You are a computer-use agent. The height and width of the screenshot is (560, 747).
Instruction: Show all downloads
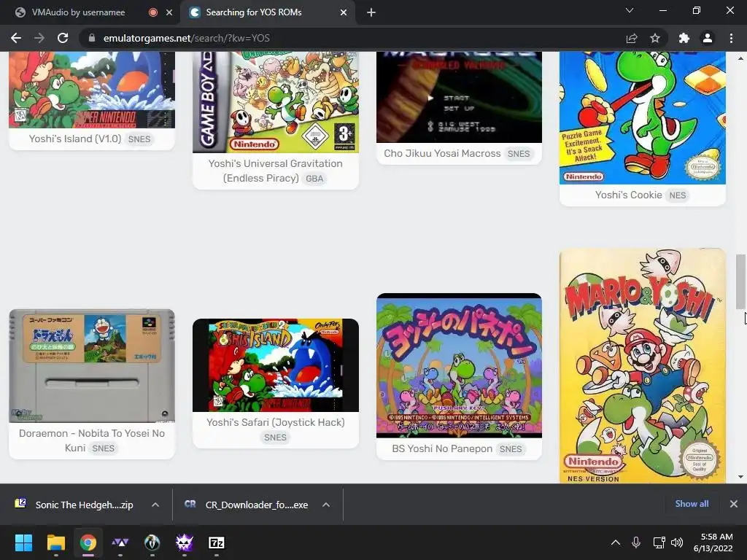tap(692, 504)
